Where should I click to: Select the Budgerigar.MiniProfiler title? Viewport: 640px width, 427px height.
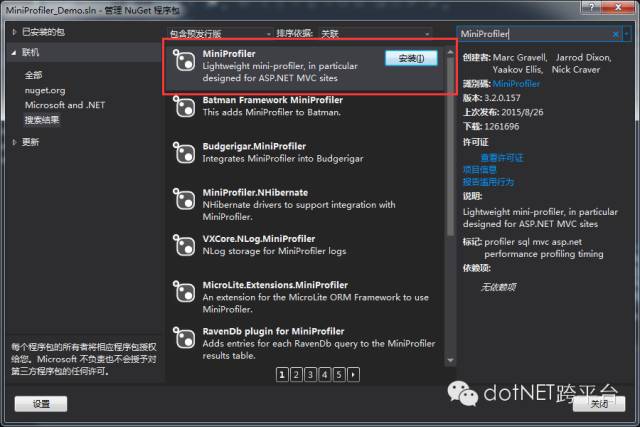point(254,146)
